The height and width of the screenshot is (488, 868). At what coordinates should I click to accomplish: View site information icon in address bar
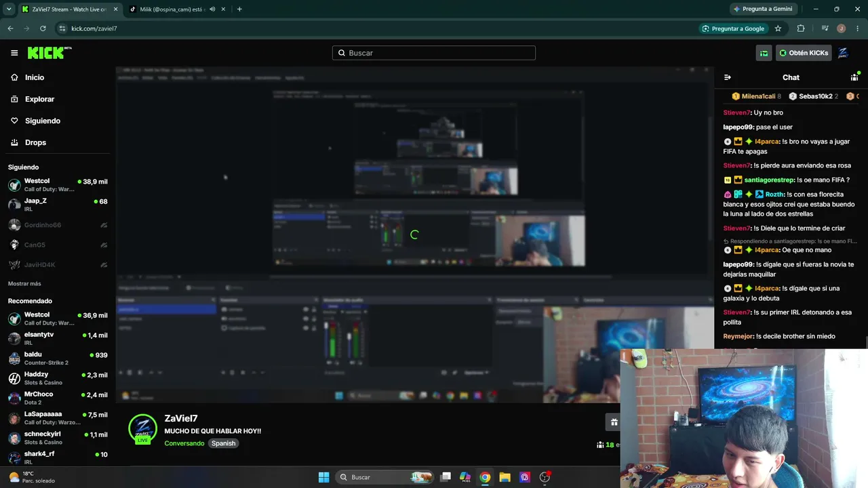pyautogui.click(x=62, y=28)
